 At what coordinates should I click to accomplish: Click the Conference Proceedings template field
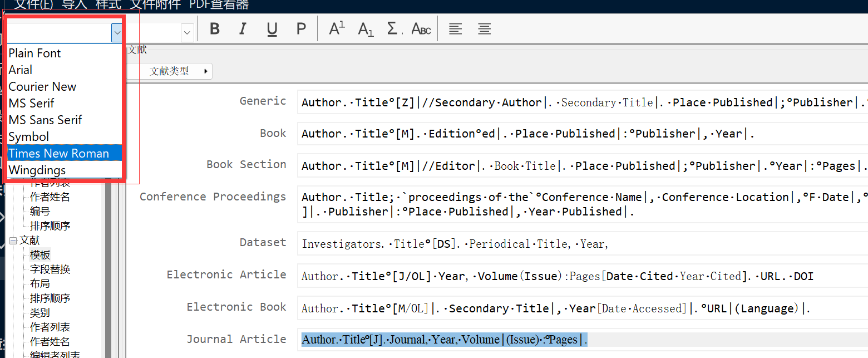click(x=583, y=204)
